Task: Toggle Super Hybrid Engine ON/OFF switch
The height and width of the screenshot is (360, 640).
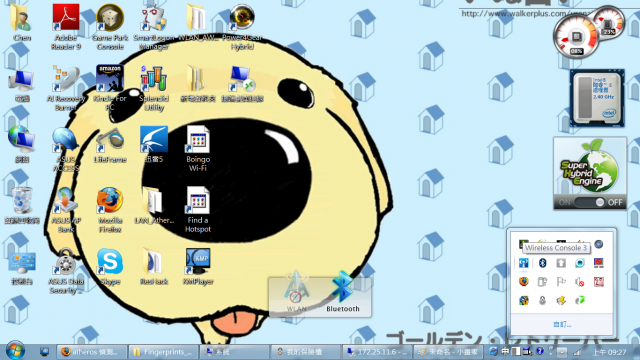Action: 589,202
